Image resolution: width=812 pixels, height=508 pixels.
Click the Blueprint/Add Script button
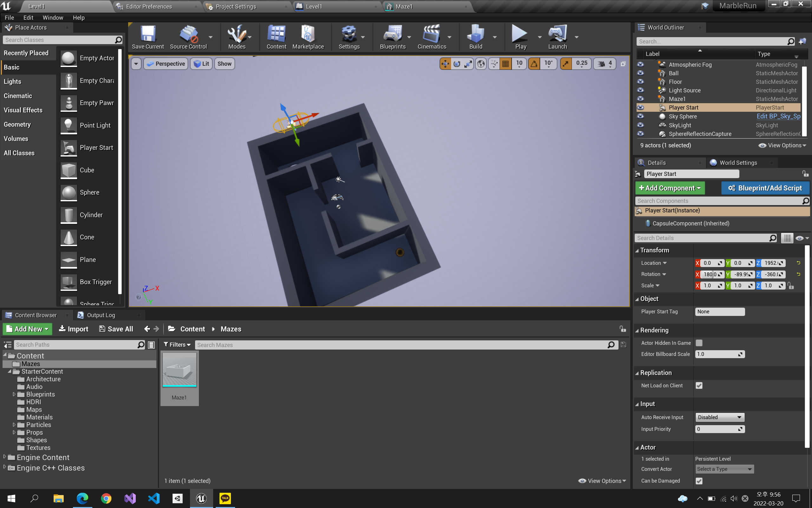(x=765, y=188)
